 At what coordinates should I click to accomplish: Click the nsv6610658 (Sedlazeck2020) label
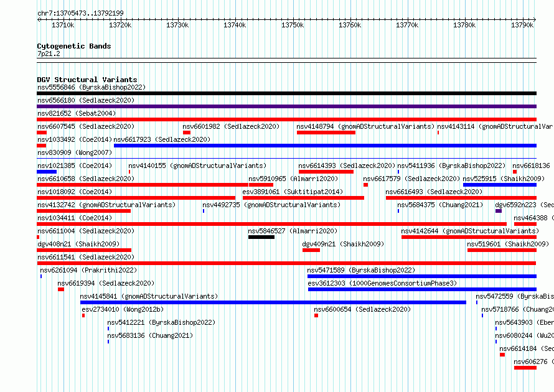click(x=86, y=179)
